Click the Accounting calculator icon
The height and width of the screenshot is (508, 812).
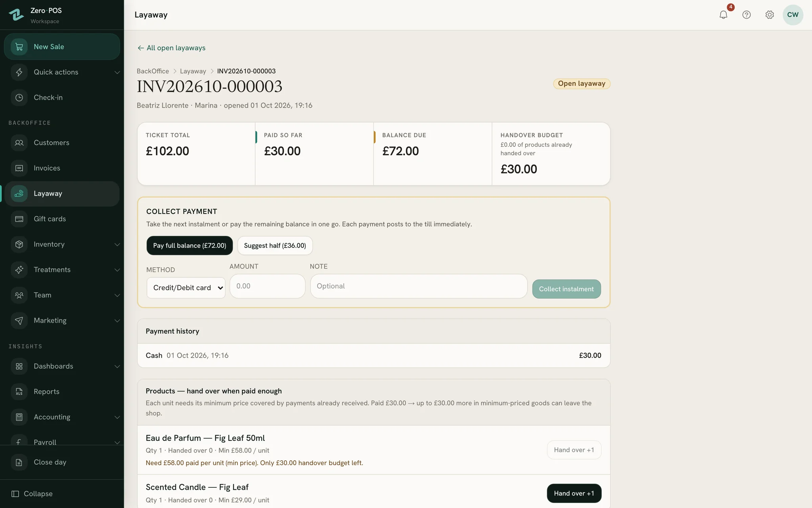point(19,417)
